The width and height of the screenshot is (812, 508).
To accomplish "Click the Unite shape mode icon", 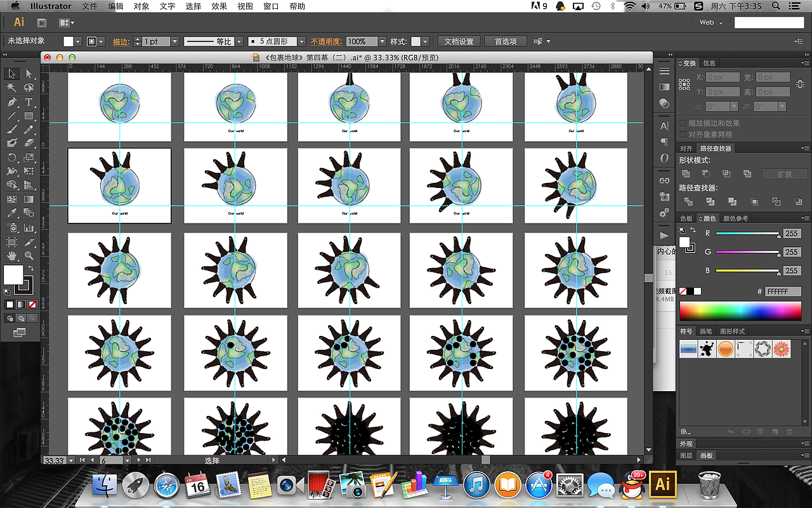I will coord(686,173).
